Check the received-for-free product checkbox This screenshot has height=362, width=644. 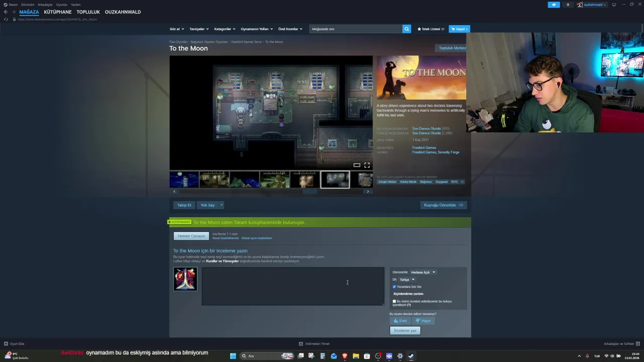pyautogui.click(x=394, y=301)
